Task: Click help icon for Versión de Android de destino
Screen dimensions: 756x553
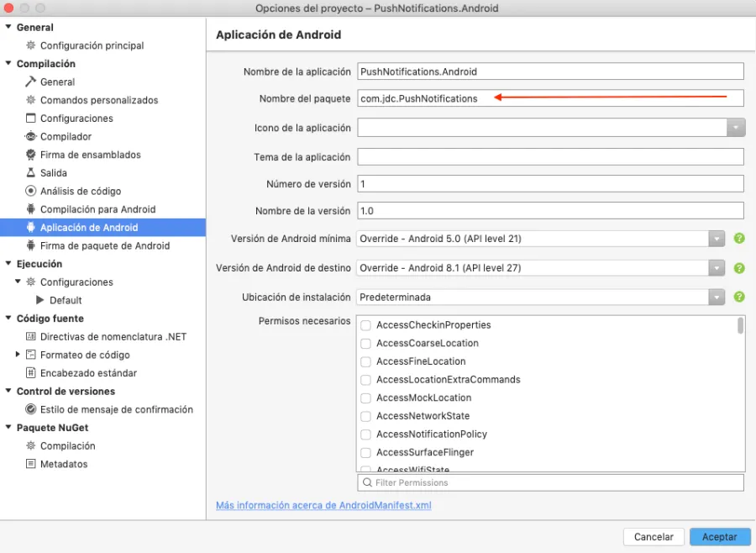Action: 739,268
